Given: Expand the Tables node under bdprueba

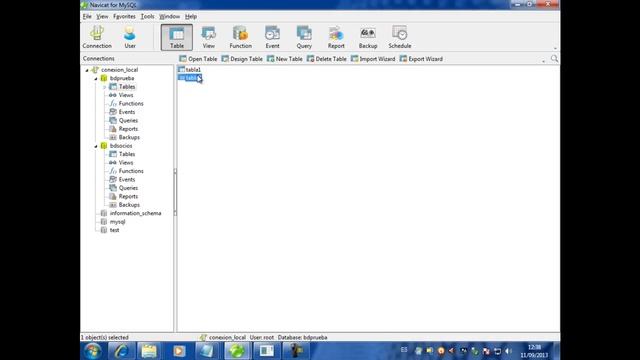Looking at the screenshot, I should coord(104,87).
